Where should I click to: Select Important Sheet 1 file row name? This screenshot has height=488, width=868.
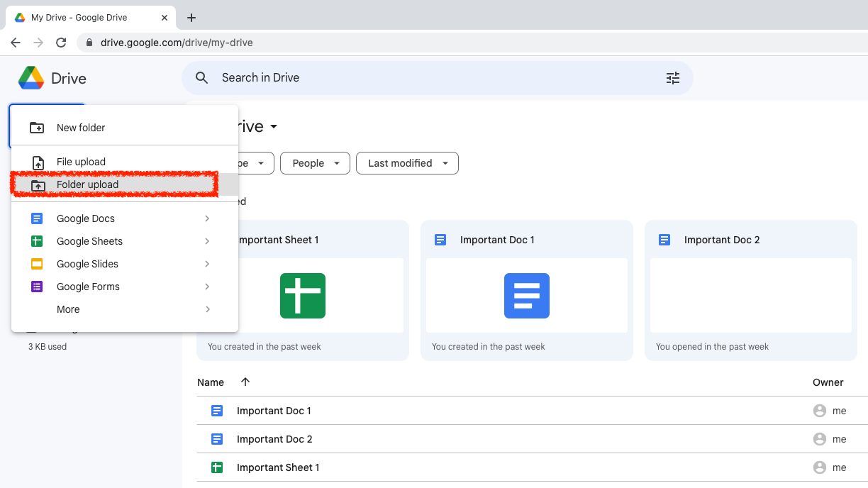[278, 467]
